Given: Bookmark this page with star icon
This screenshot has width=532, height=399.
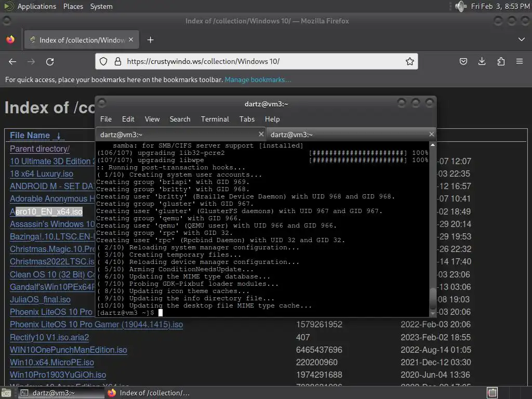Looking at the screenshot, I should [x=410, y=61].
